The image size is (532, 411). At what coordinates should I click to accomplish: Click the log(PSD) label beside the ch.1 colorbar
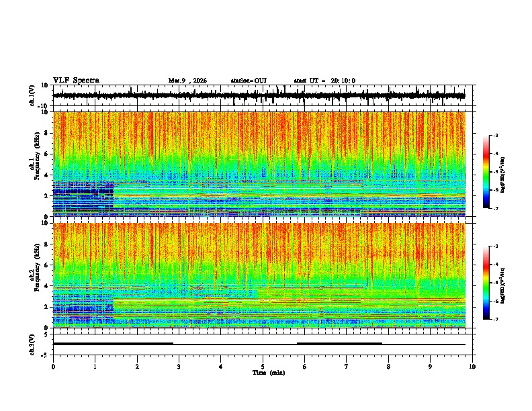coord(503,175)
